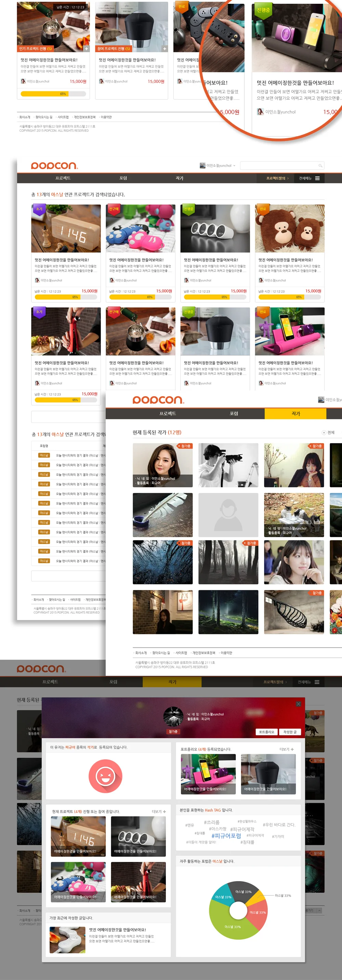Select the 포럼 tab on the artist list page
Viewport: 342px width, 980px height.
click(x=234, y=414)
